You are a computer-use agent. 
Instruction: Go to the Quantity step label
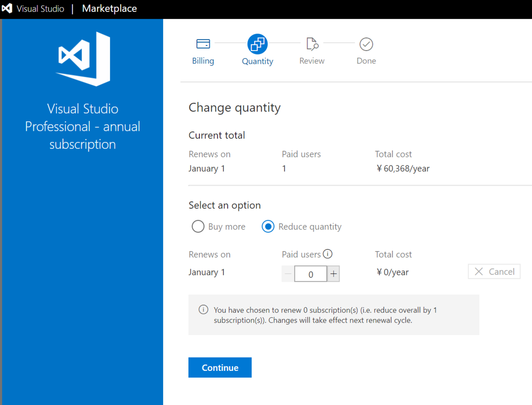click(x=258, y=62)
